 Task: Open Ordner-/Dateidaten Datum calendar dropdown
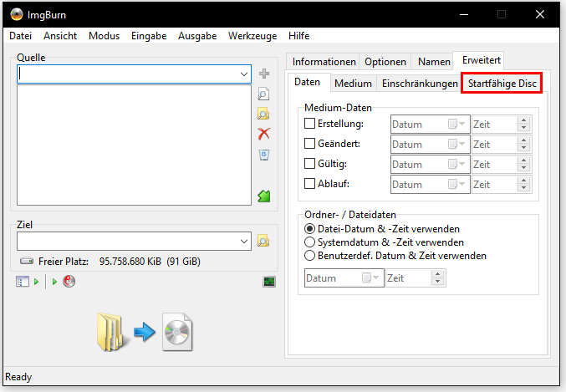click(370, 278)
